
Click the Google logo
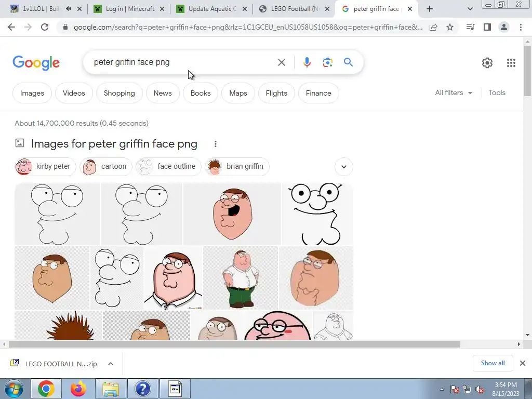36,63
